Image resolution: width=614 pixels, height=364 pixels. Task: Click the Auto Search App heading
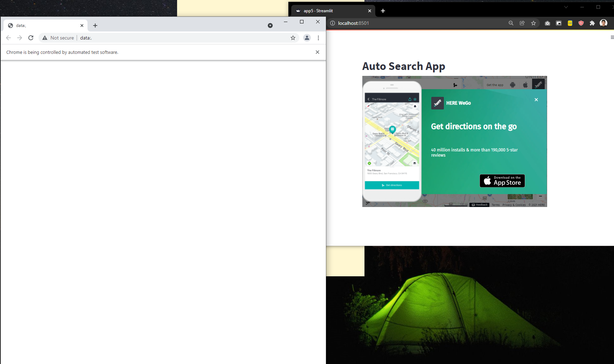pyautogui.click(x=404, y=66)
